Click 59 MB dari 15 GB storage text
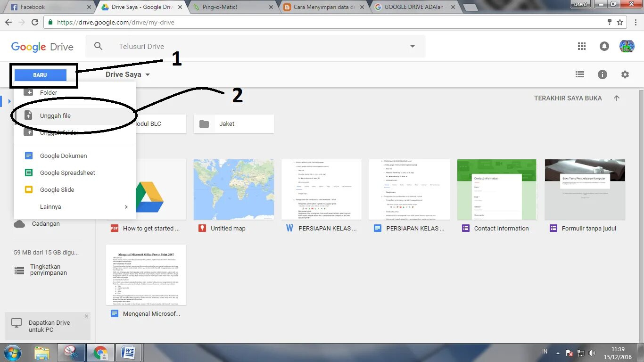Screen dimensions: 644x362 (47, 252)
